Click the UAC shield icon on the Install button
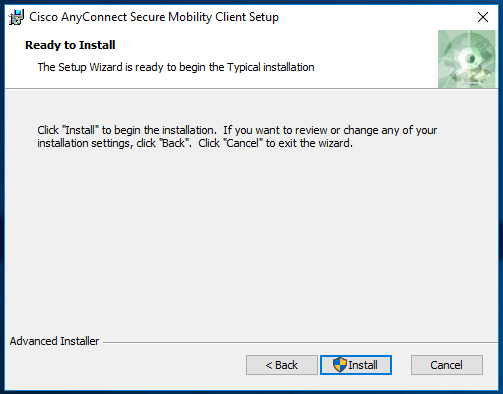The height and width of the screenshot is (394, 503). (x=340, y=365)
